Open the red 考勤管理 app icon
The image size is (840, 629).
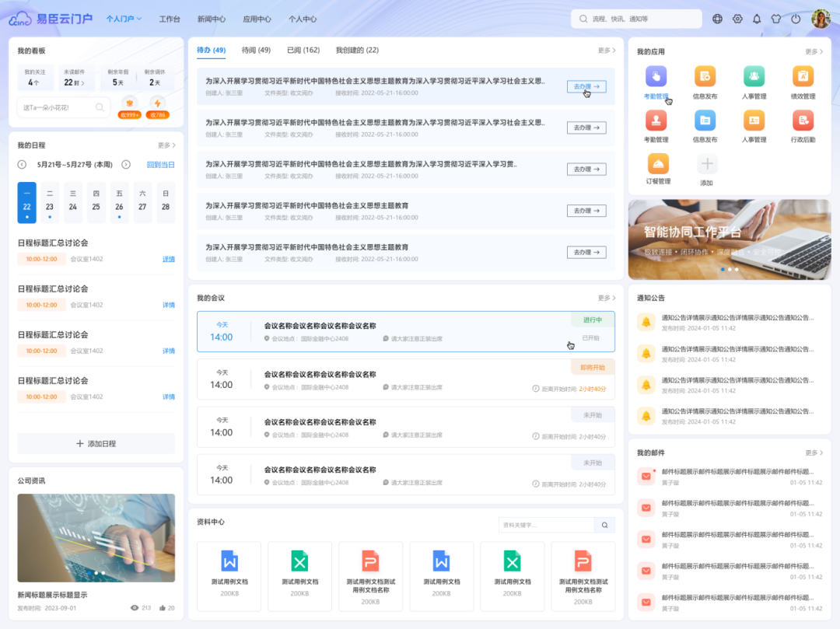(x=656, y=121)
